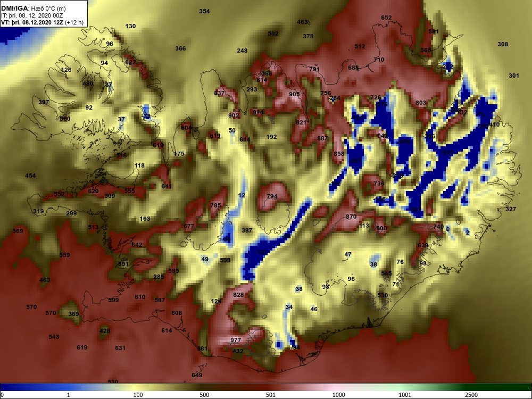Click the 569 value over the western sea
This screenshot has height=399, width=532.
18,231
